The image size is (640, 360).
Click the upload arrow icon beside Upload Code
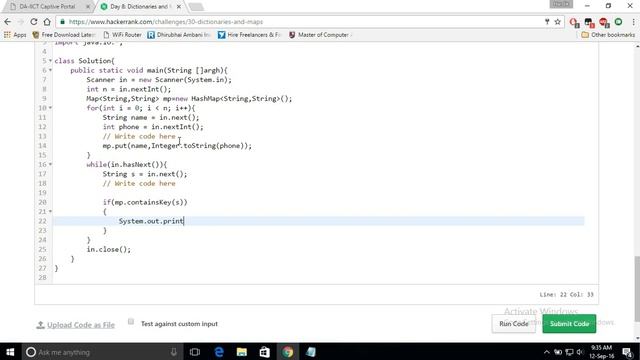click(x=40, y=325)
